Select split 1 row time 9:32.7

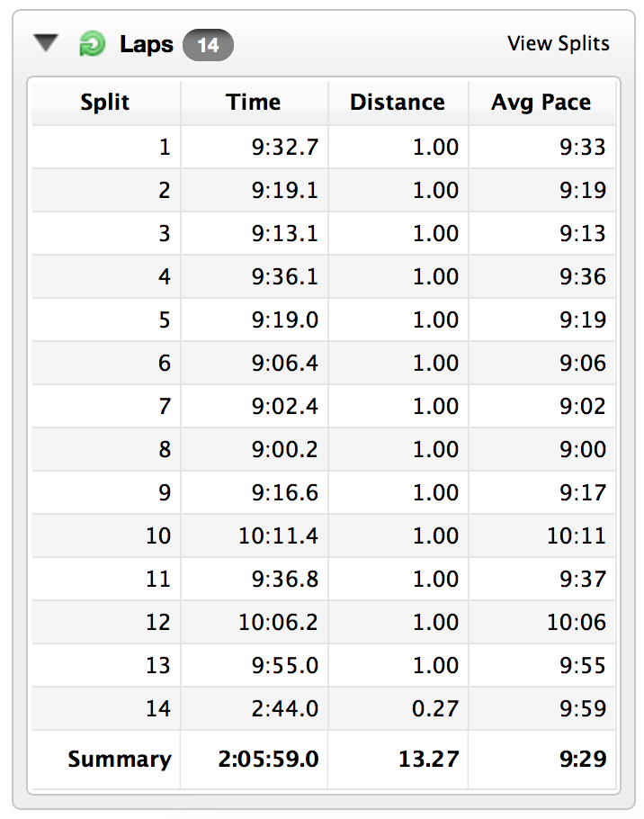285,148
